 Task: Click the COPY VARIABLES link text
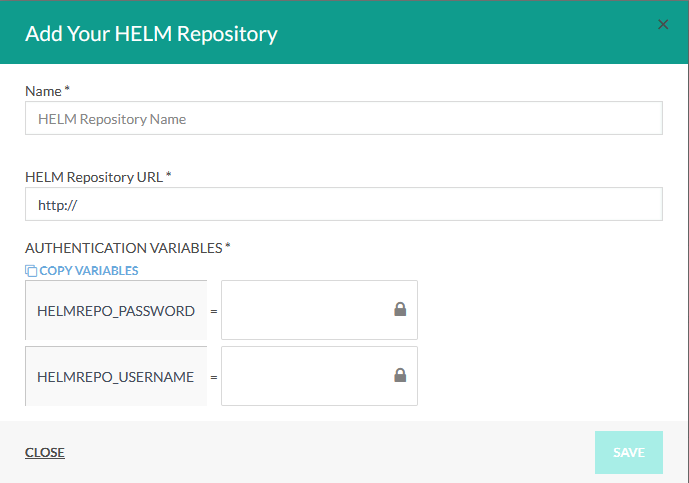[89, 271]
